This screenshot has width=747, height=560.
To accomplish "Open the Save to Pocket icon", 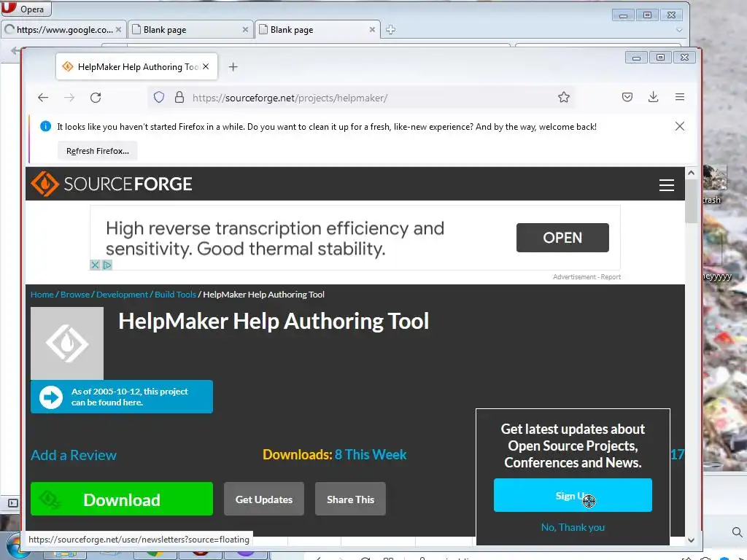I will [627, 97].
